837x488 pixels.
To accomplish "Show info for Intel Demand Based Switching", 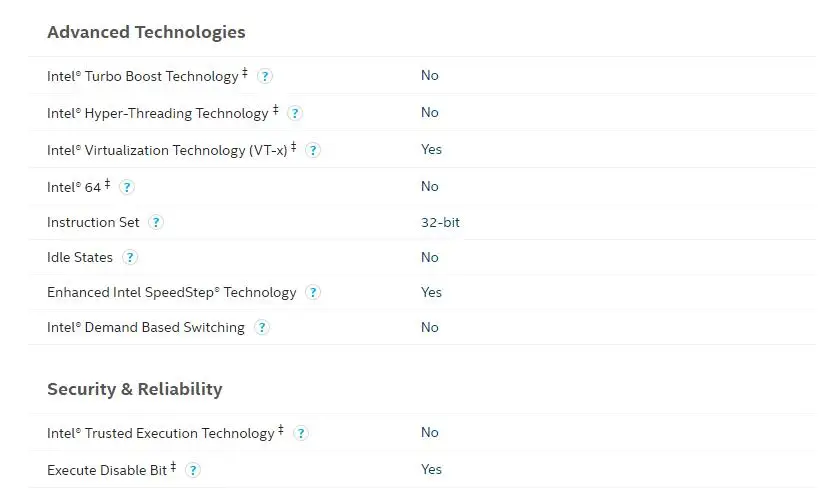I will pos(261,327).
